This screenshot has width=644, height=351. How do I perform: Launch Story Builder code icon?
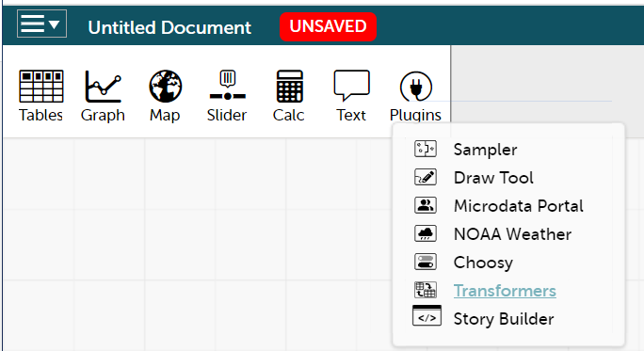[x=427, y=315]
